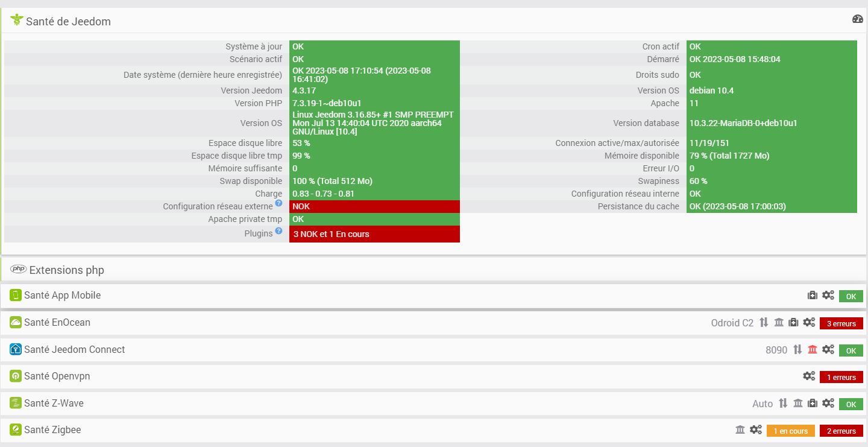This screenshot has height=447, width=868.
Task: Click the php logo in Extensions php header
Action: [x=19, y=270]
